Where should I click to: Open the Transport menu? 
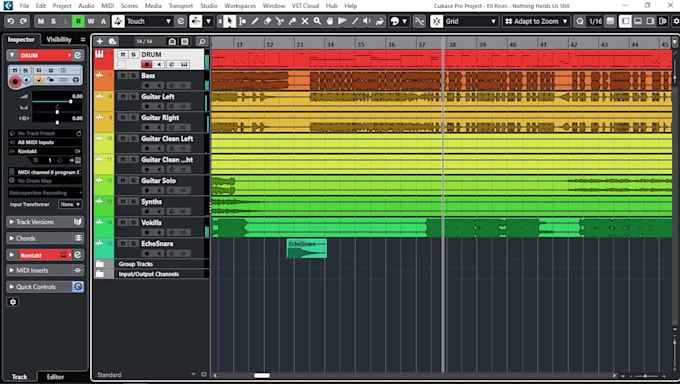180,6
